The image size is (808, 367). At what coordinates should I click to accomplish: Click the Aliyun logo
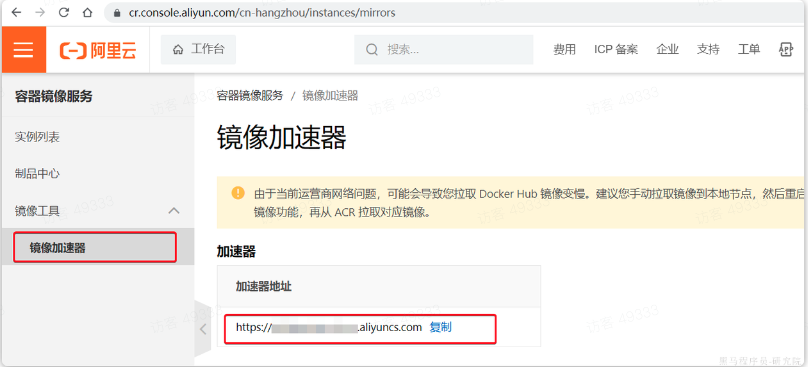(98, 50)
